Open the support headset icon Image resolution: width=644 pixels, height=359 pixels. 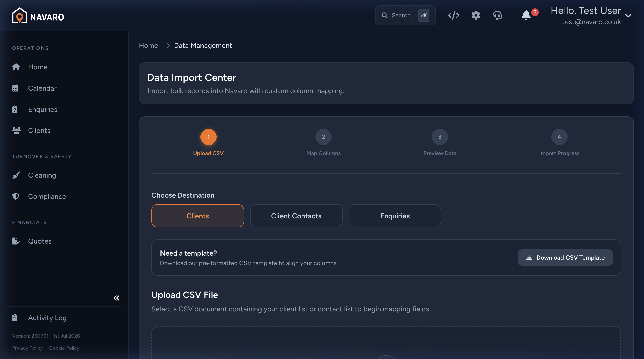(497, 15)
